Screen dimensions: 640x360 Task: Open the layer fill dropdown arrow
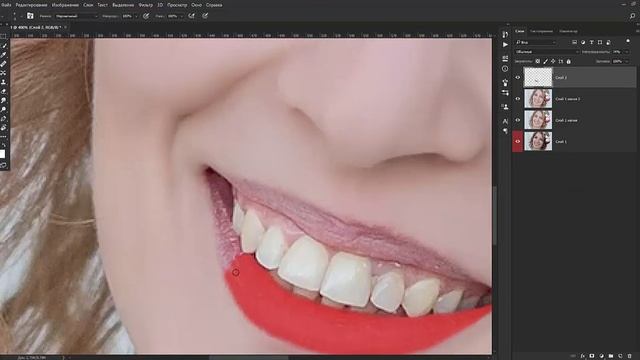[627, 62]
